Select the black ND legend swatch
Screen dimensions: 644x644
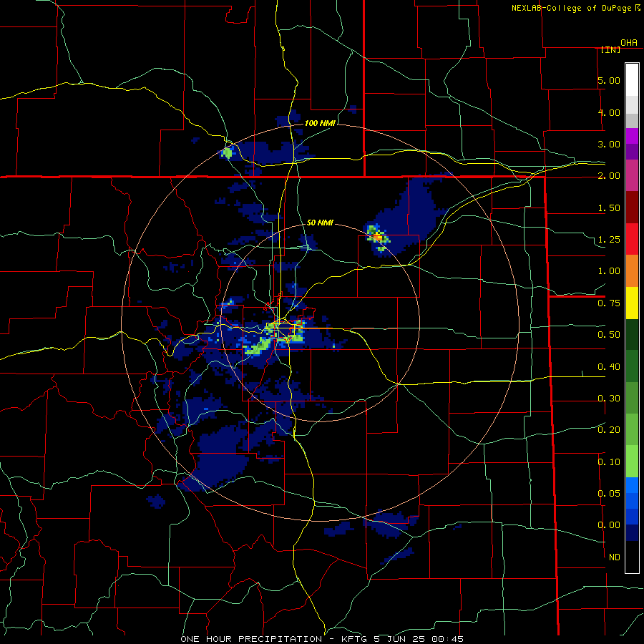click(x=632, y=557)
